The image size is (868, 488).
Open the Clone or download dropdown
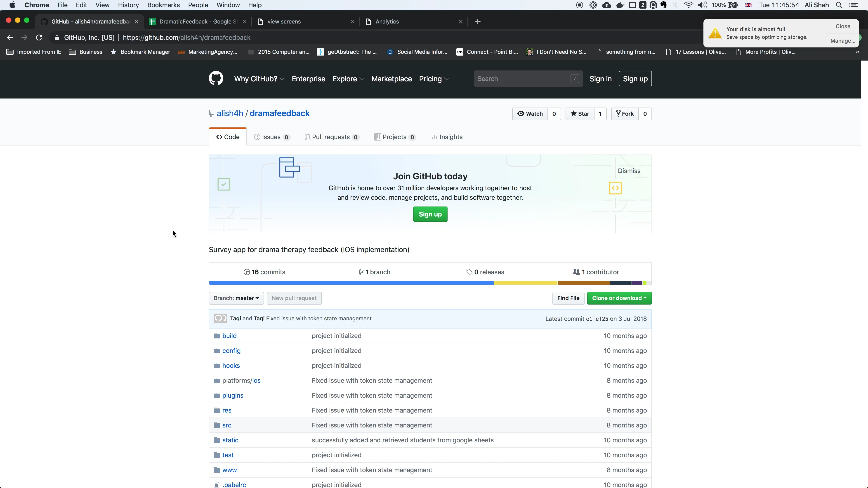(619, 298)
